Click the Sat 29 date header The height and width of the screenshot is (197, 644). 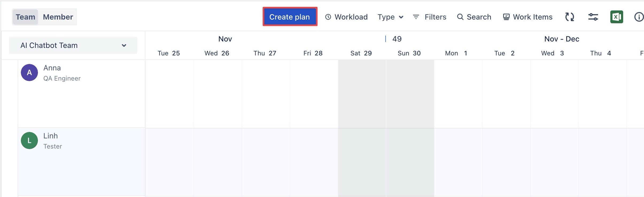[361, 53]
